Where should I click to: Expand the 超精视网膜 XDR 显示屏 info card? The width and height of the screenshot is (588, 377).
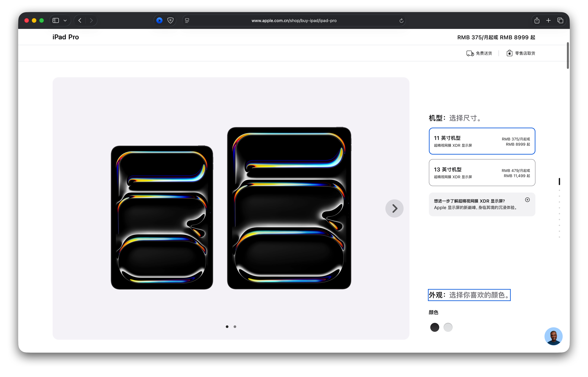click(527, 200)
